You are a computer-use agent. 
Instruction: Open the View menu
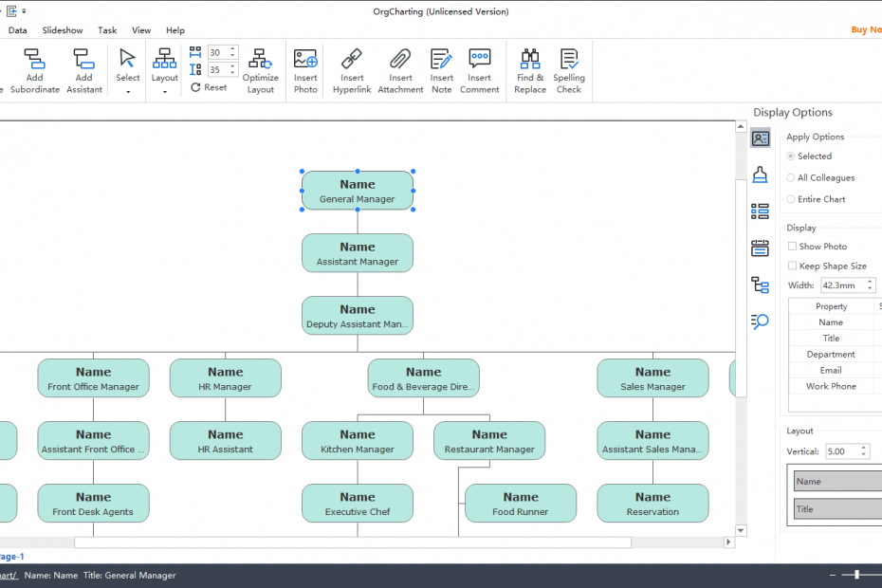coord(141,30)
